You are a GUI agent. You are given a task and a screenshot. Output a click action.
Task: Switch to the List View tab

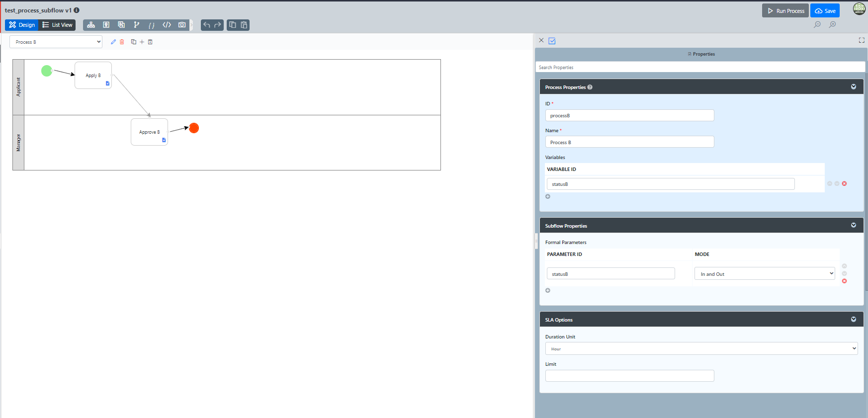[57, 25]
